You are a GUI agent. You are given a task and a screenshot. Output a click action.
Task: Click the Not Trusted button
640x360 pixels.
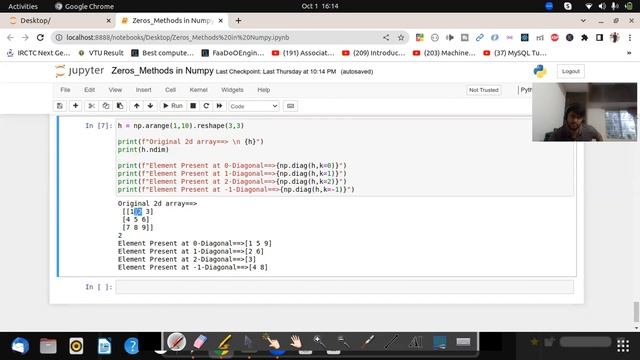(484, 90)
